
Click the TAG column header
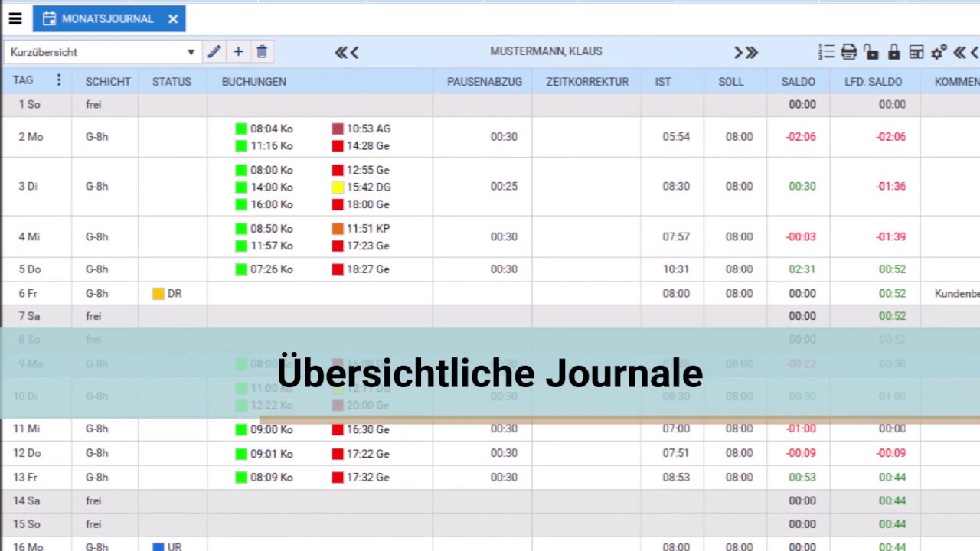pyautogui.click(x=23, y=80)
